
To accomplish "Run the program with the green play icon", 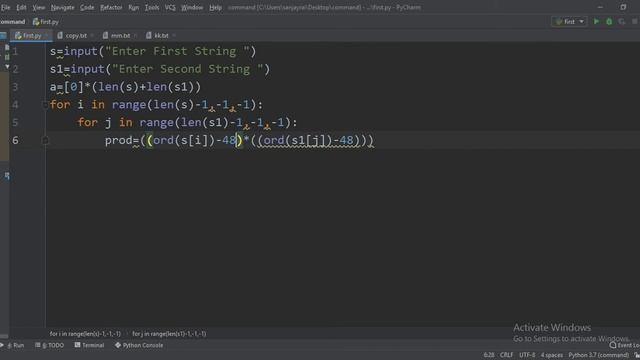I will coord(596,22).
